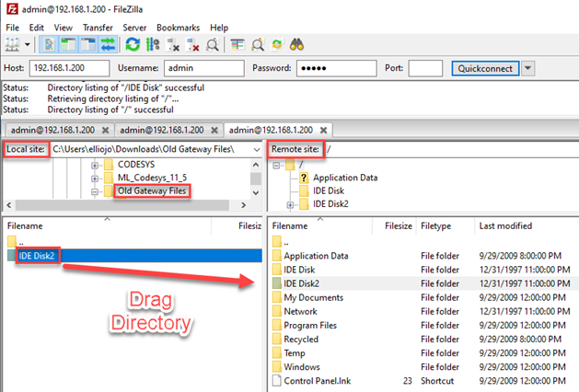Viewport: 579px width, 392px height.
Task: Toggle synchronized browsing icon
Action: 276,43
